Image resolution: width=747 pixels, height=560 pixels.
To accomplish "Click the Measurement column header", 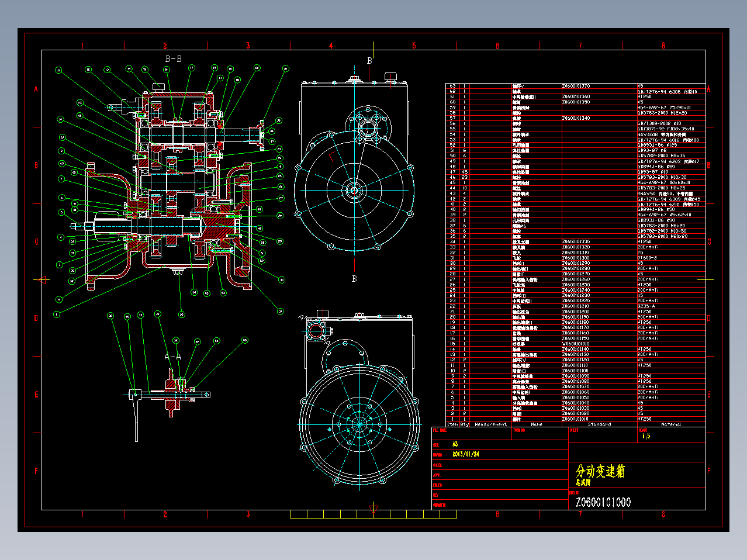I will (x=491, y=424).
